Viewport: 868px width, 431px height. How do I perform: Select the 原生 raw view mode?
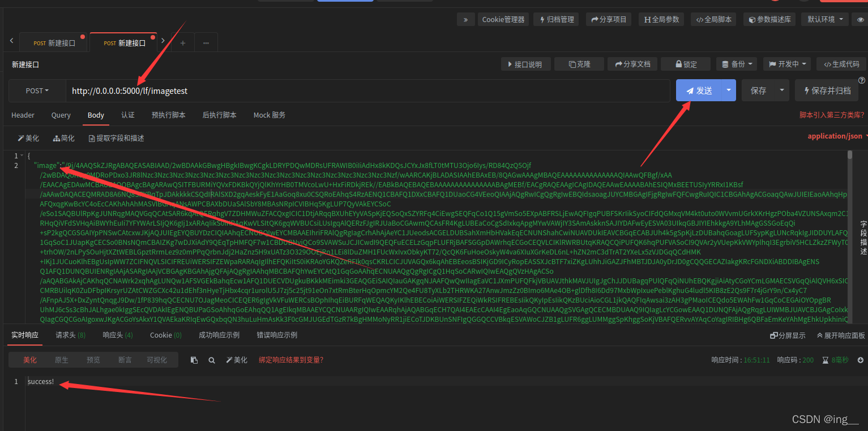(61, 360)
